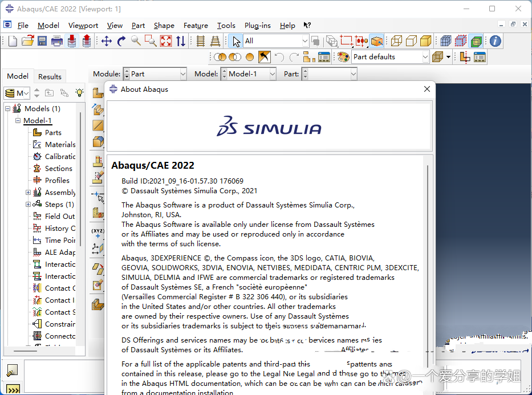This screenshot has height=395, width=532.
Task: Click the redo arrow icon
Action: point(294,57)
